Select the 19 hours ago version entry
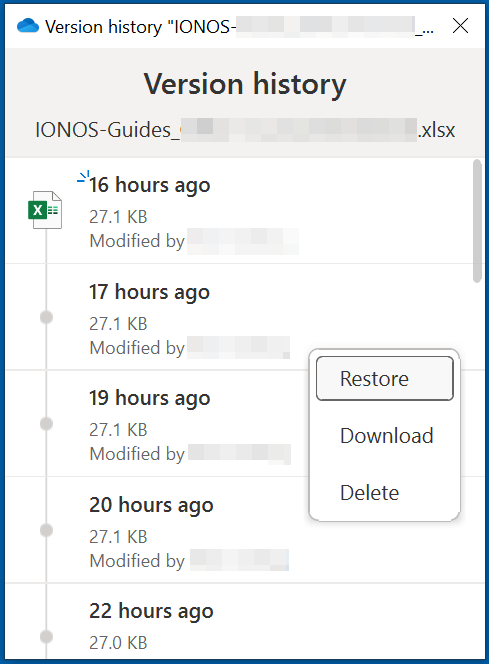The width and height of the screenshot is (489, 664). [x=157, y=423]
